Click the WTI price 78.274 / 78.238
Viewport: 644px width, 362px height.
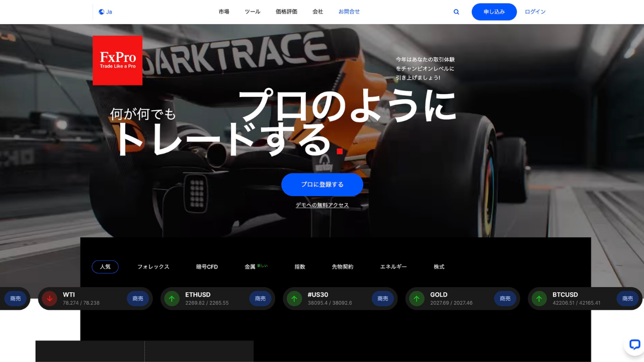coord(81,303)
